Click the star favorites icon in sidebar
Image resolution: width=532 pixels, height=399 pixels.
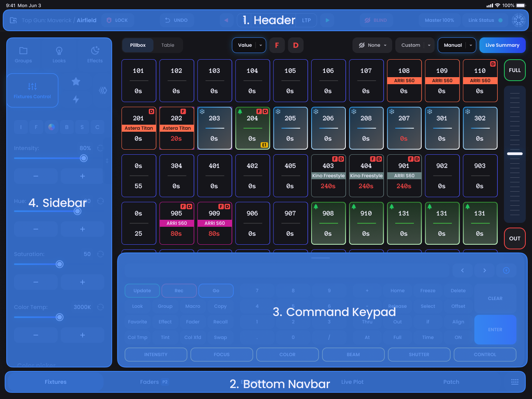[x=76, y=81]
